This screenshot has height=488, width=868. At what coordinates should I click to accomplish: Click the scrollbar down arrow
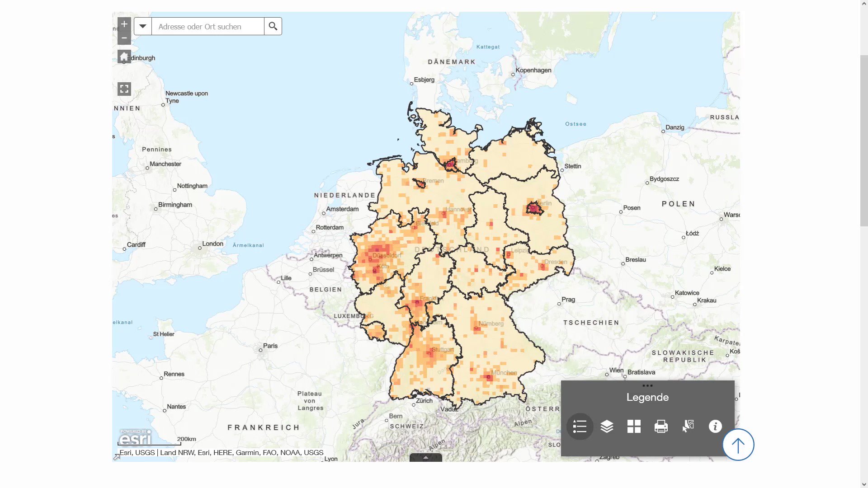[x=864, y=484]
